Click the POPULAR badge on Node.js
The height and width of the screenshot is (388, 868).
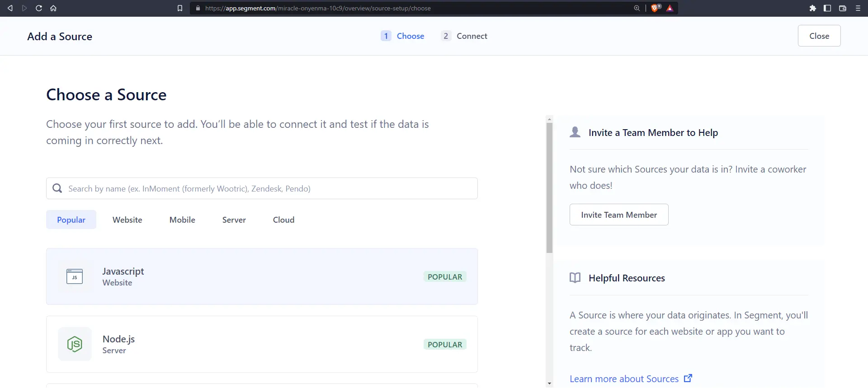pyautogui.click(x=445, y=344)
